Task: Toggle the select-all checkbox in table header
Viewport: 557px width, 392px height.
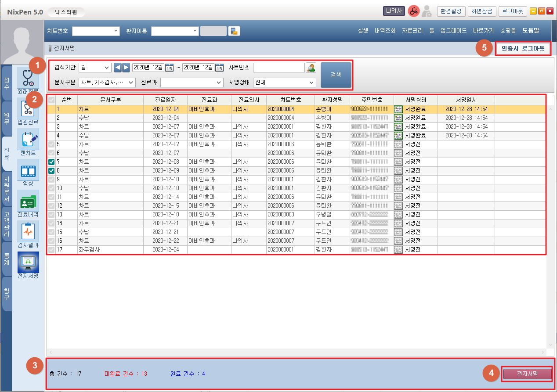Action: [51, 100]
